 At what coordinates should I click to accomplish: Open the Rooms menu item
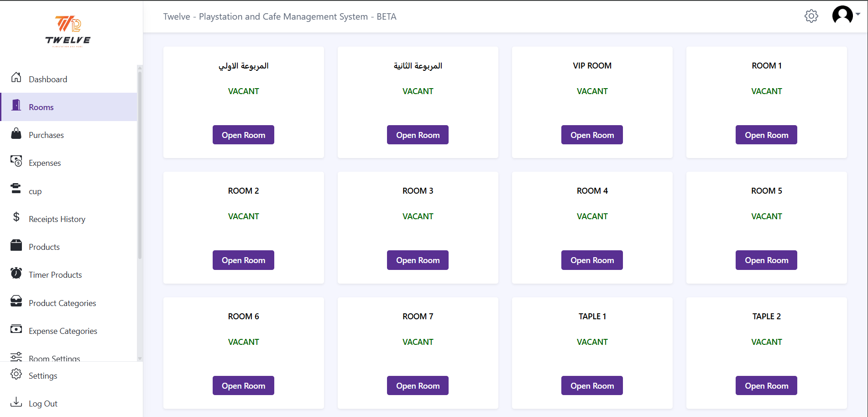coord(41,107)
